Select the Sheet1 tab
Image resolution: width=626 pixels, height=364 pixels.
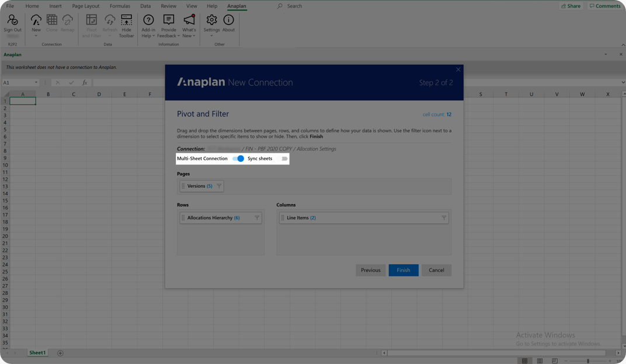click(x=37, y=353)
